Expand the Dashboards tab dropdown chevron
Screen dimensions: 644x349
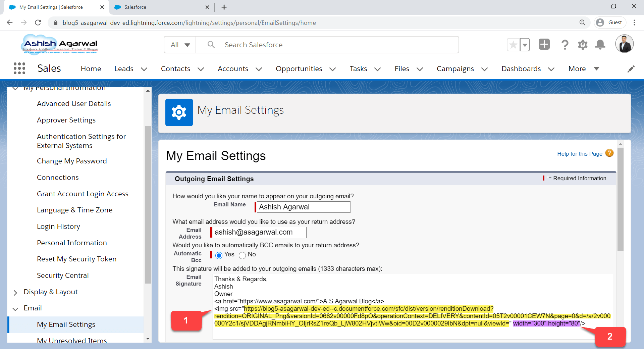click(x=551, y=69)
